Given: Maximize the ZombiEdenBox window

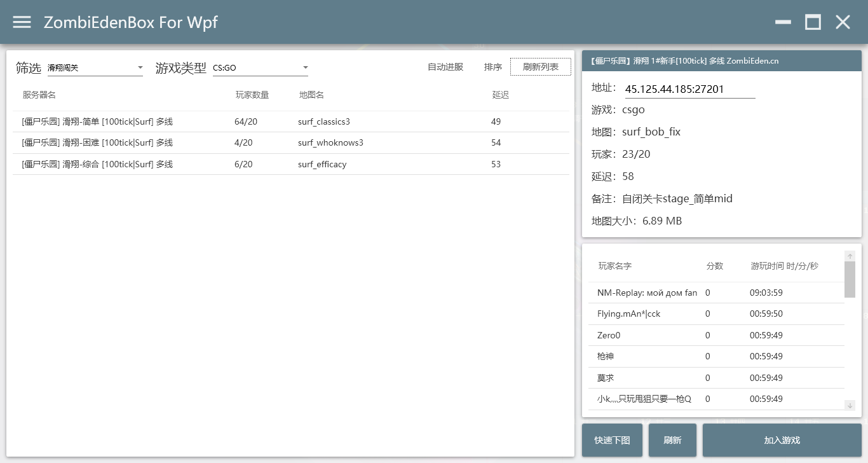Looking at the screenshot, I should pyautogui.click(x=813, y=22).
